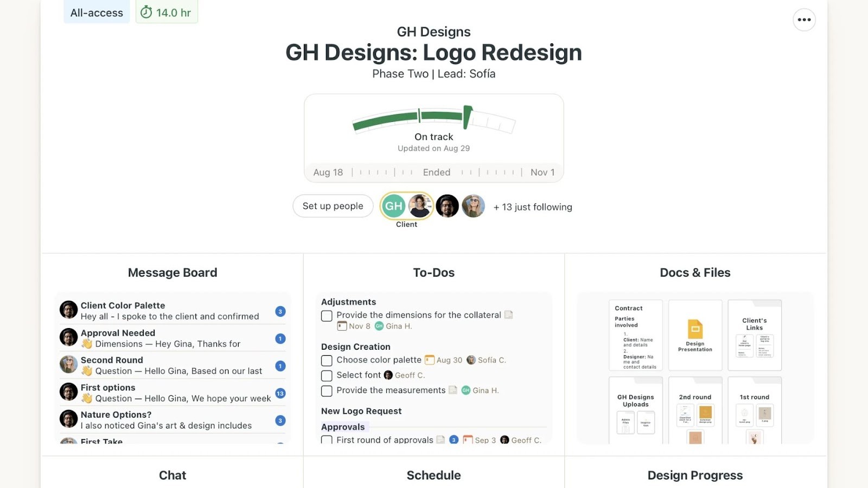Open the Schedule tab
The width and height of the screenshot is (868, 488).
[x=433, y=474]
